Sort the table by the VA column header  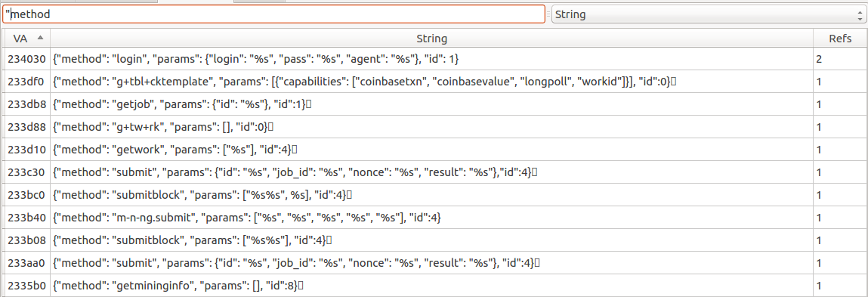pyautogui.click(x=26, y=39)
